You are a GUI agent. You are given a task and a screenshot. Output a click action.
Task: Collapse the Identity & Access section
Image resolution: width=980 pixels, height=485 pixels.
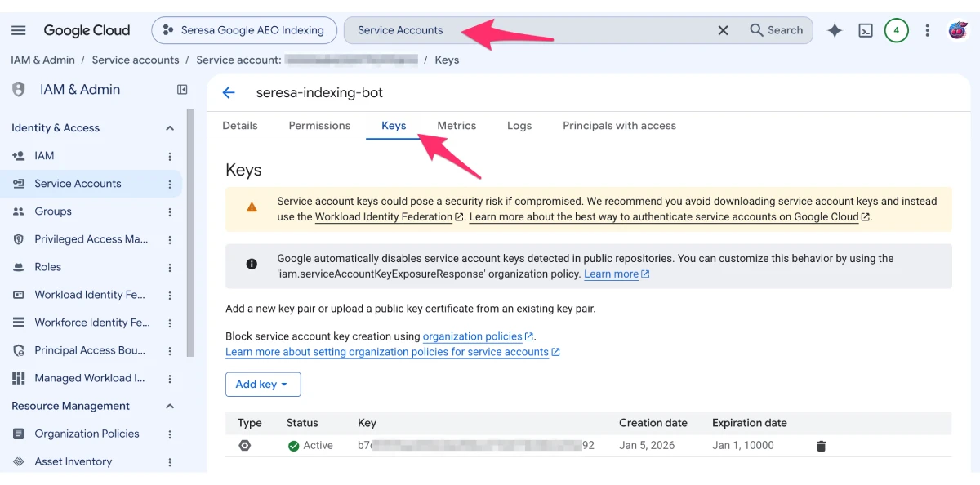(x=170, y=128)
